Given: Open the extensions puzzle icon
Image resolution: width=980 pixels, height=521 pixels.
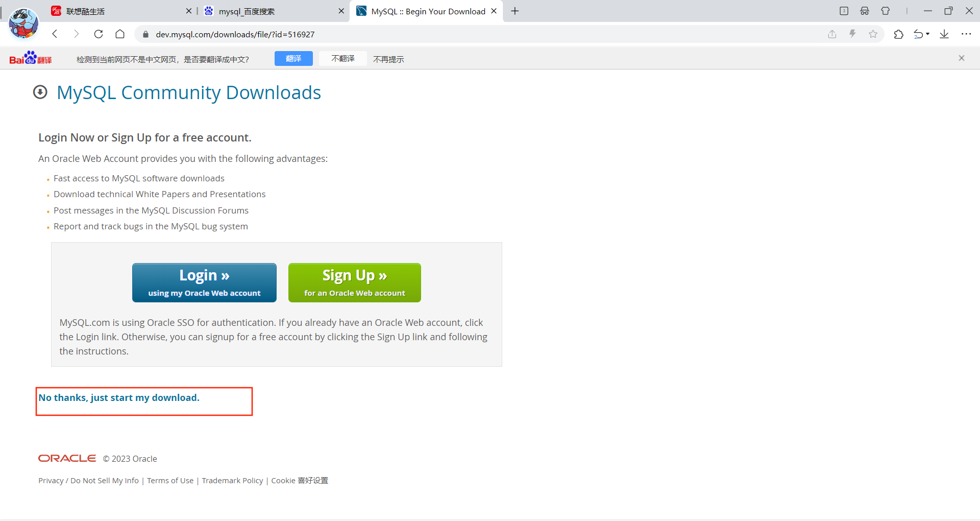Looking at the screenshot, I should tap(898, 34).
